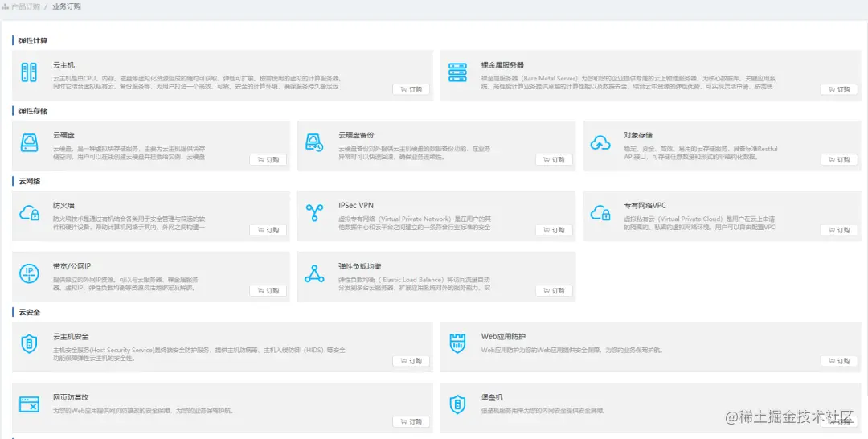Select the 云主机 card title
Image resolution: width=868 pixels, height=439 pixels.
pyautogui.click(x=63, y=65)
